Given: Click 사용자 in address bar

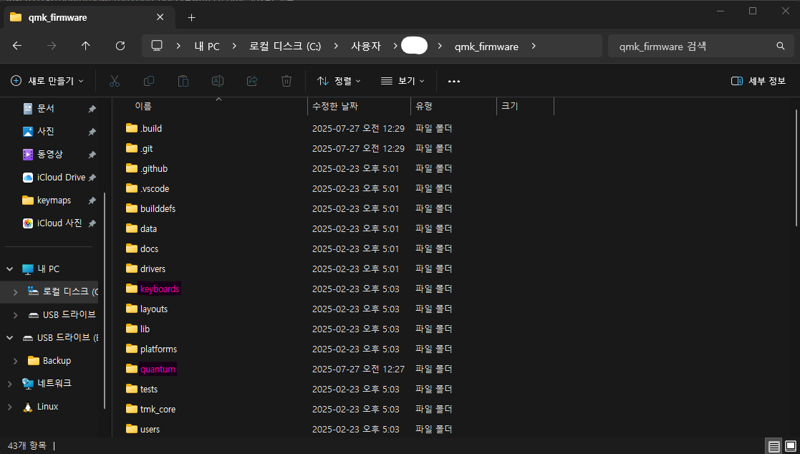Looking at the screenshot, I should click(x=366, y=46).
